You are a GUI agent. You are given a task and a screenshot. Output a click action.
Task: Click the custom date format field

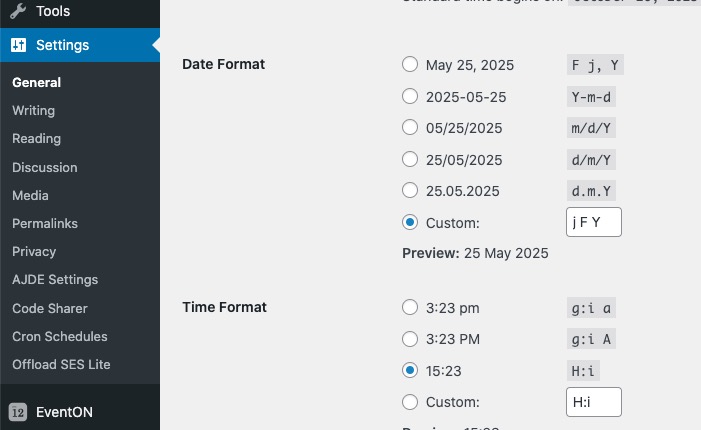[594, 222]
